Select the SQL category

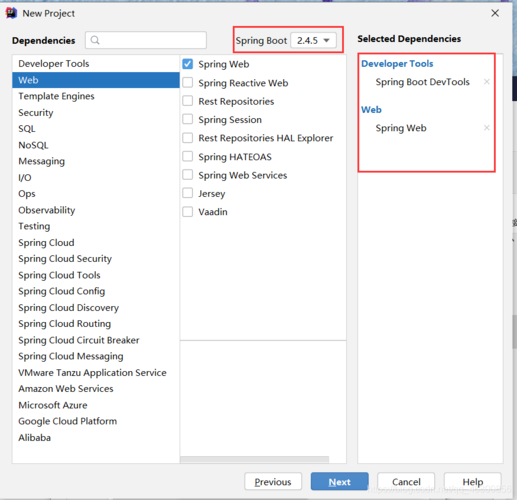96,129
